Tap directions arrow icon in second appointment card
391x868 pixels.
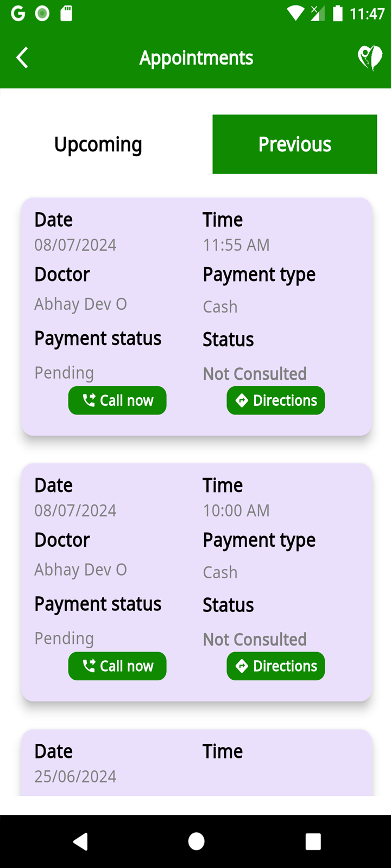coord(242,666)
